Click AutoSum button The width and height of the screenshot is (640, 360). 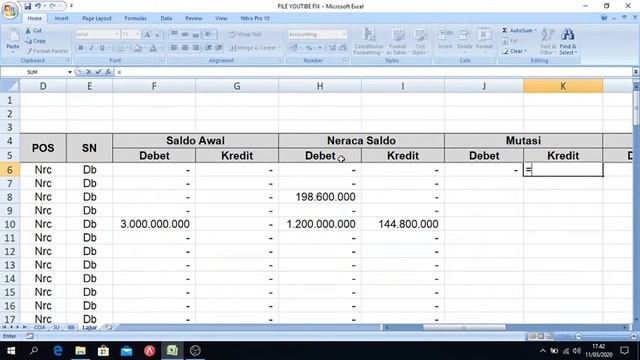coord(519,31)
